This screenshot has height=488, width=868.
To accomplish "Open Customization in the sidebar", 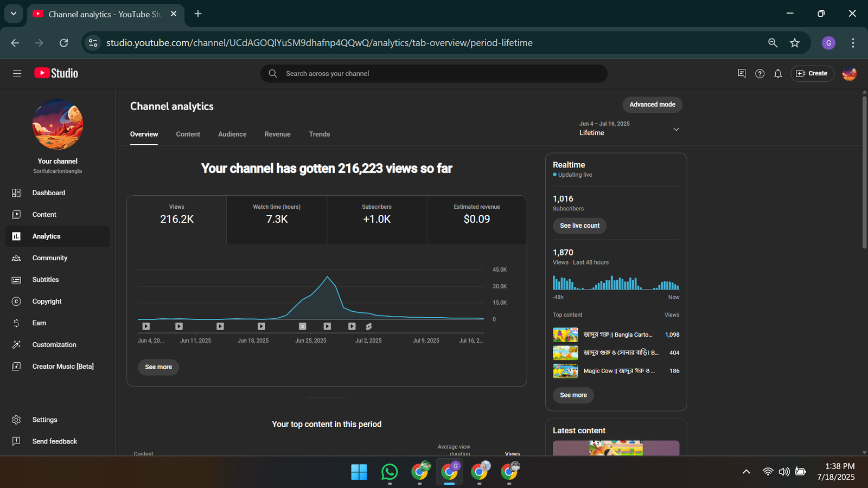I will 58,345.
